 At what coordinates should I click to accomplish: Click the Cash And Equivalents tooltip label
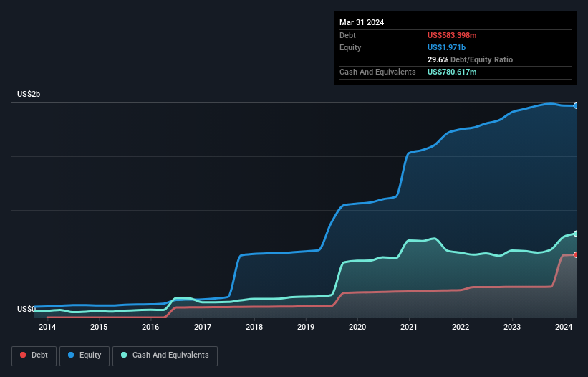tap(377, 72)
